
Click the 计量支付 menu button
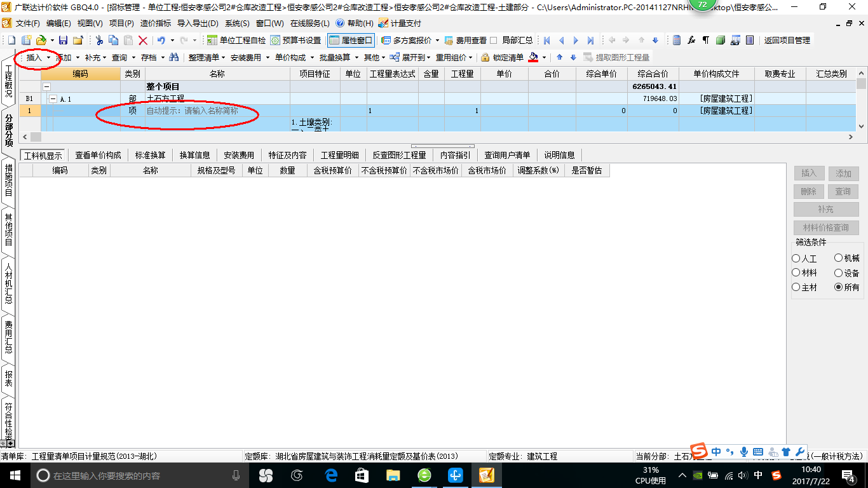399,24
